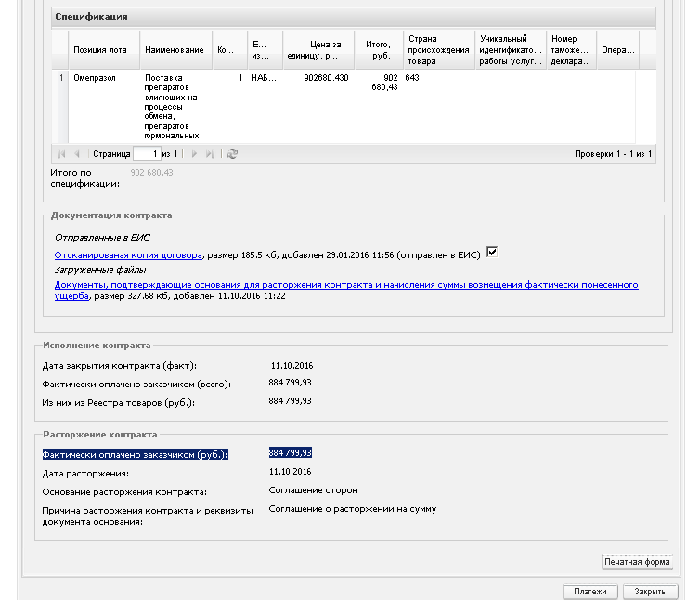This screenshot has height=600, width=700.
Task: Go to last page of specification grid
Action: 210,153
